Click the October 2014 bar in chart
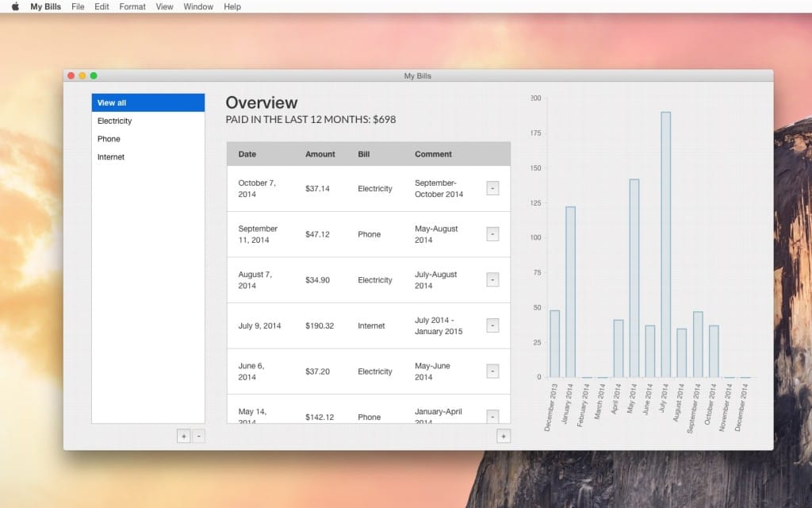The image size is (812, 508). [x=714, y=352]
